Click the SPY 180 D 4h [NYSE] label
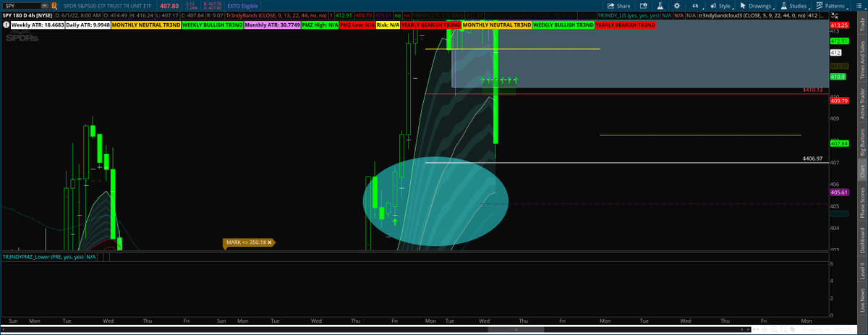 coord(27,14)
